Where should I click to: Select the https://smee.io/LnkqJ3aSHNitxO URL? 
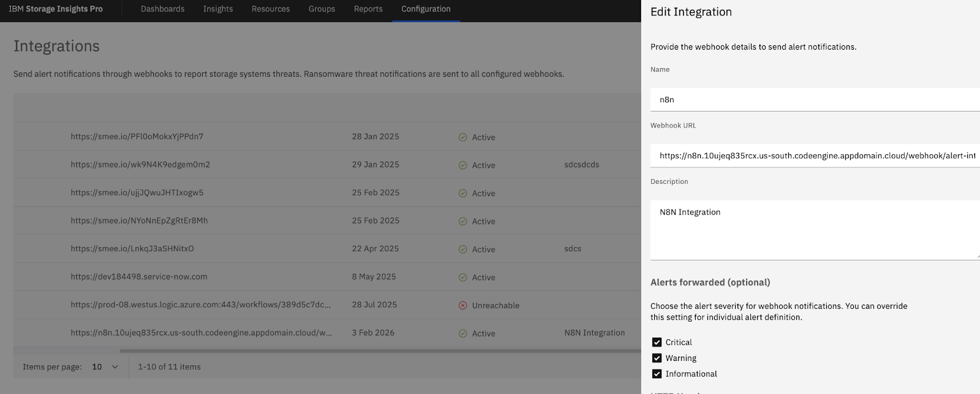(x=132, y=249)
